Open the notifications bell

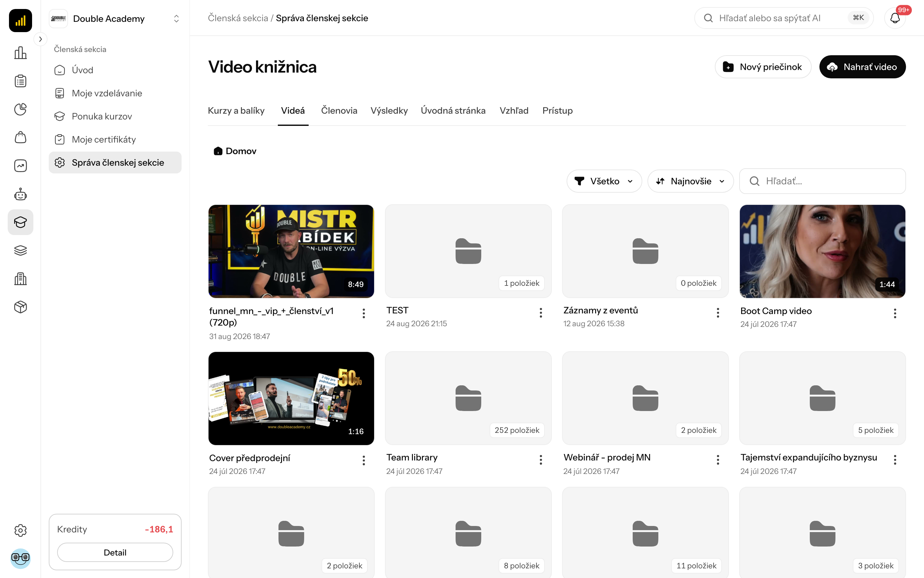coord(895,18)
